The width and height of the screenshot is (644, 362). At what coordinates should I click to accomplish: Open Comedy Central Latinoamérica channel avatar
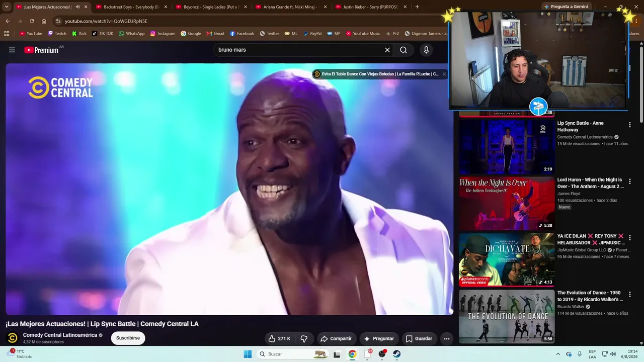[x=13, y=338]
